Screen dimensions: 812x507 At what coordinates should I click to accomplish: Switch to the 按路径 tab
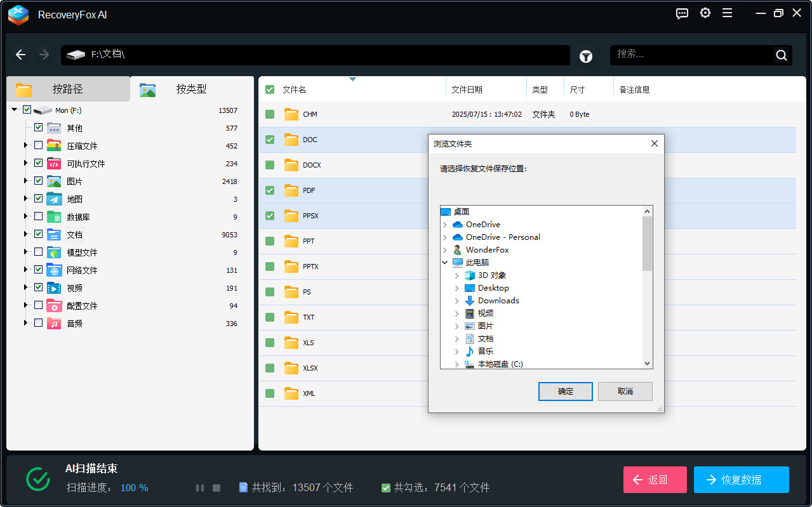(x=68, y=89)
